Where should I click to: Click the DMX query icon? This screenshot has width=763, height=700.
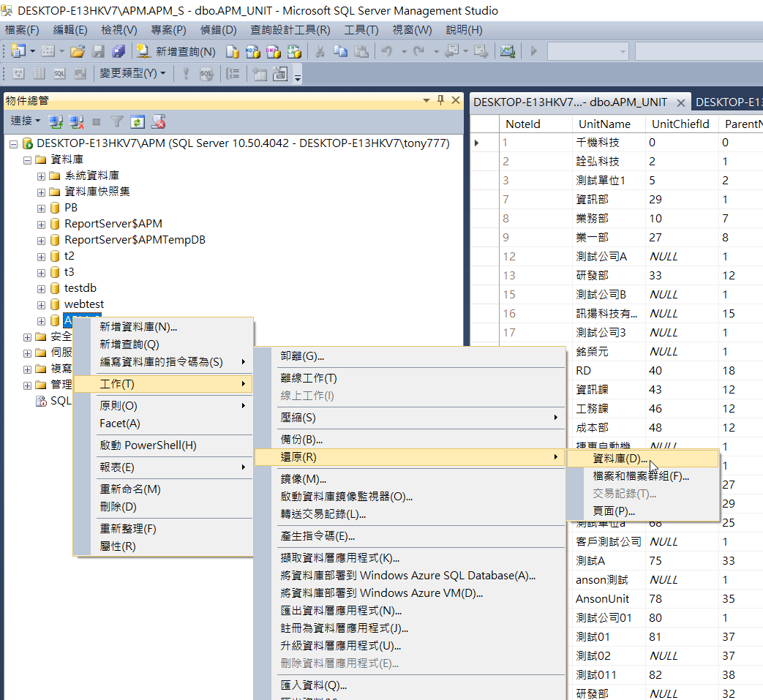click(273, 51)
